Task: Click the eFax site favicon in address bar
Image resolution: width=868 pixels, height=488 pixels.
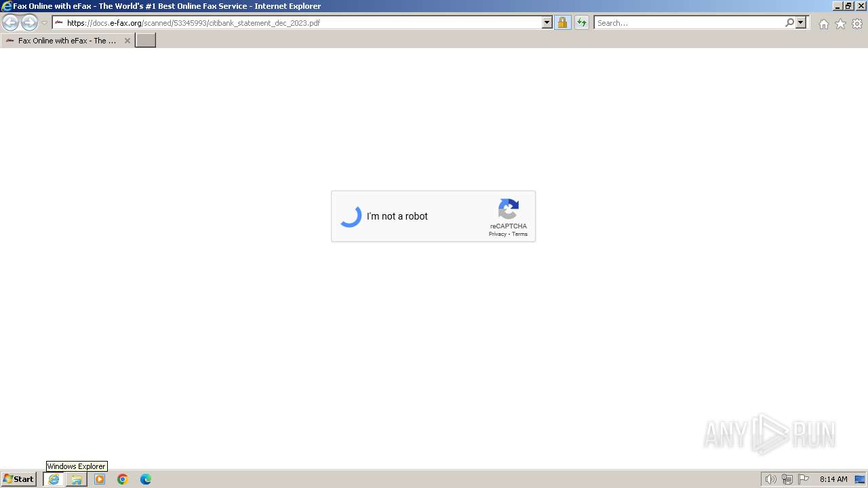Action: click(59, 22)
